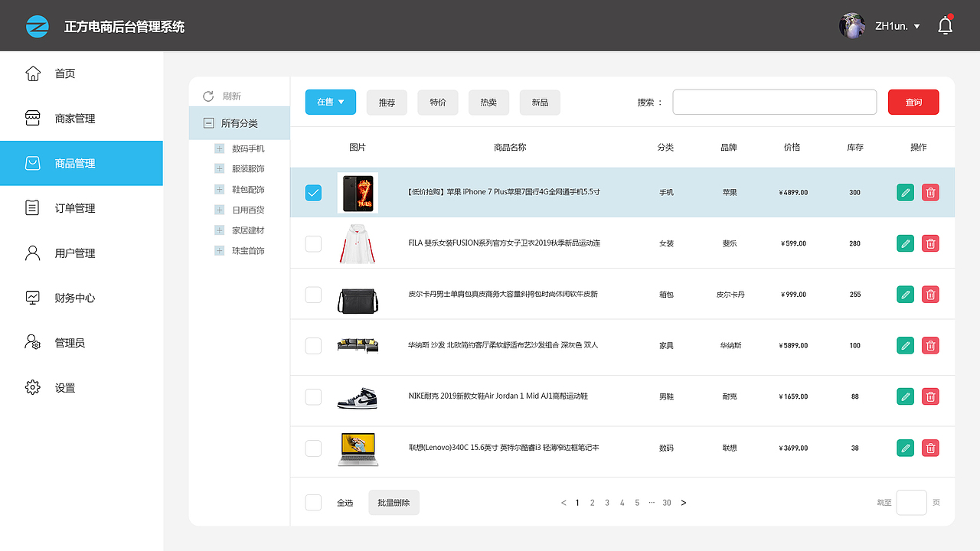
Task: Click the 用户管理 person icon
Action: click(x=32, y=253)
